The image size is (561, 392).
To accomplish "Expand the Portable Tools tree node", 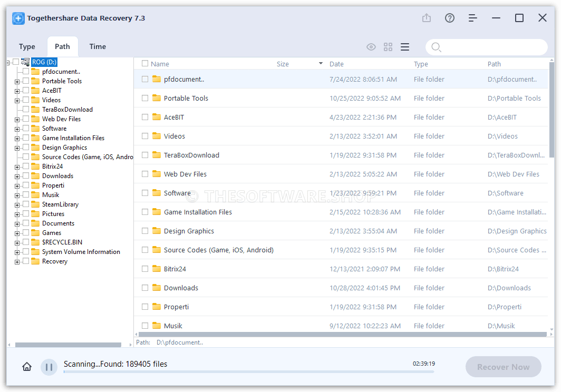I will pos(17,82).
